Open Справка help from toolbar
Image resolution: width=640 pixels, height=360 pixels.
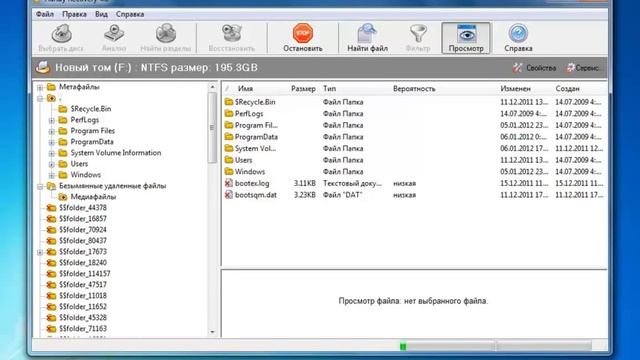click(x=518, y=38)
